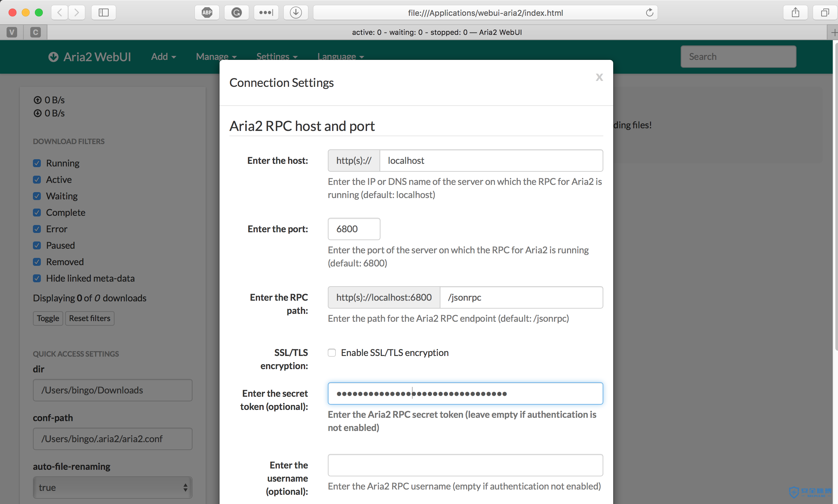This screenshot has height=504, width=838.
Task: Click the Safari address bar URL
Action: (x=485, y=13)
